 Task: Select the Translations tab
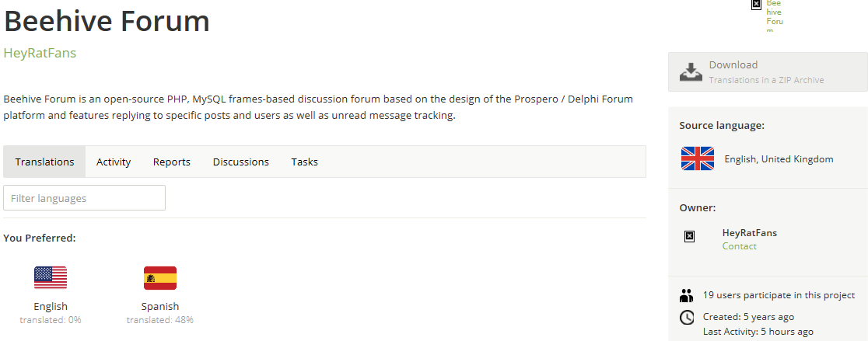click(x=45, y=162)
